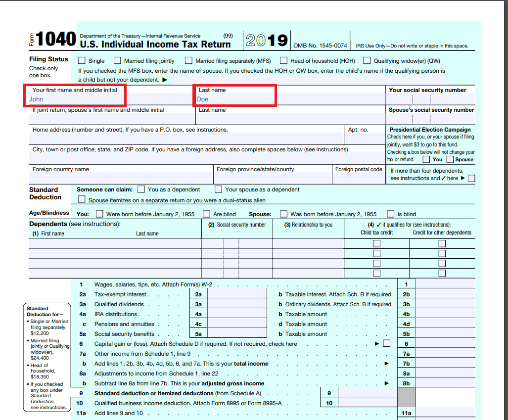Enable the Are blind checkbox for You
Image resolution: width=508 pixels, height=420 pixels.
[207, 214]
